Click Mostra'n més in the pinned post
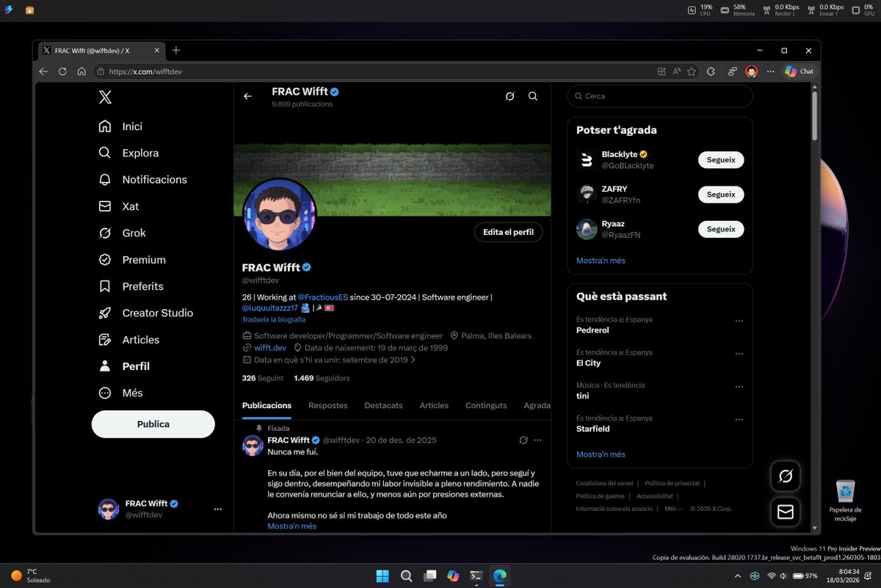881x588 pixels. [291, 526]
